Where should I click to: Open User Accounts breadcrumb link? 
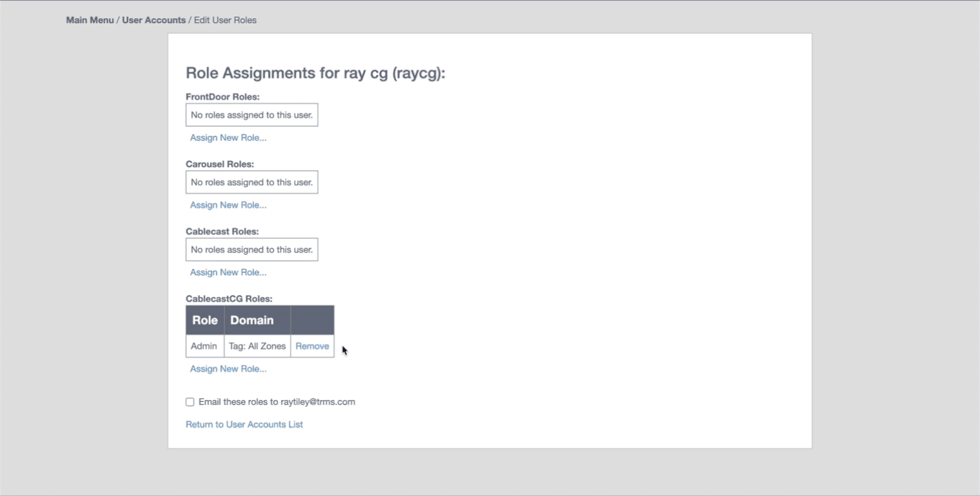pyautogui.click(x=153, y=20)
